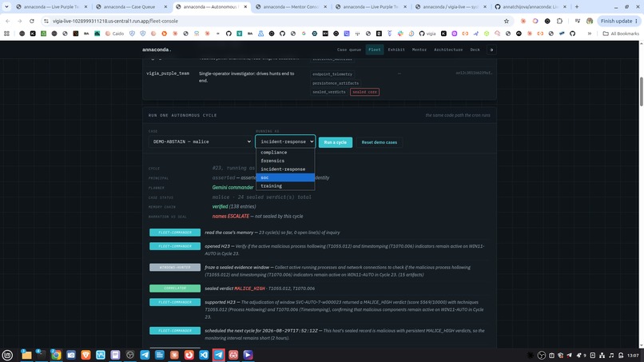The image size is (644, 362).
Task: Go back with the browser back arrow
Action: pos(8,21)
